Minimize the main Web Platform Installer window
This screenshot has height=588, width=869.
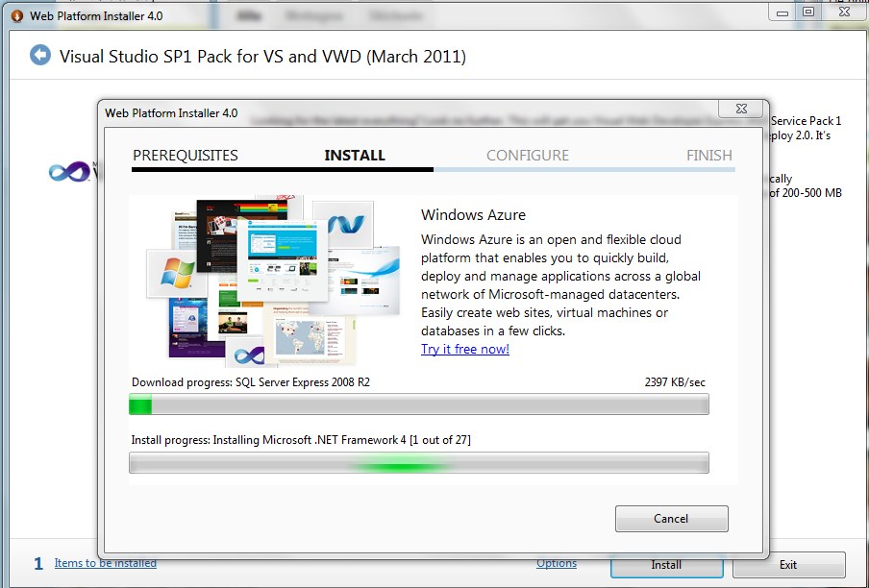click(x=782, y=12)
